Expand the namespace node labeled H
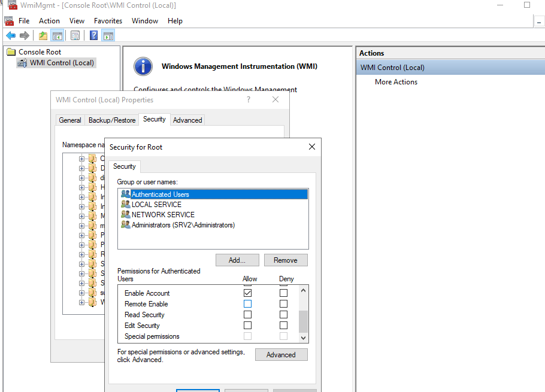This screenshot has height=392, width=545. pyautogui.click(x=81, y=187)
